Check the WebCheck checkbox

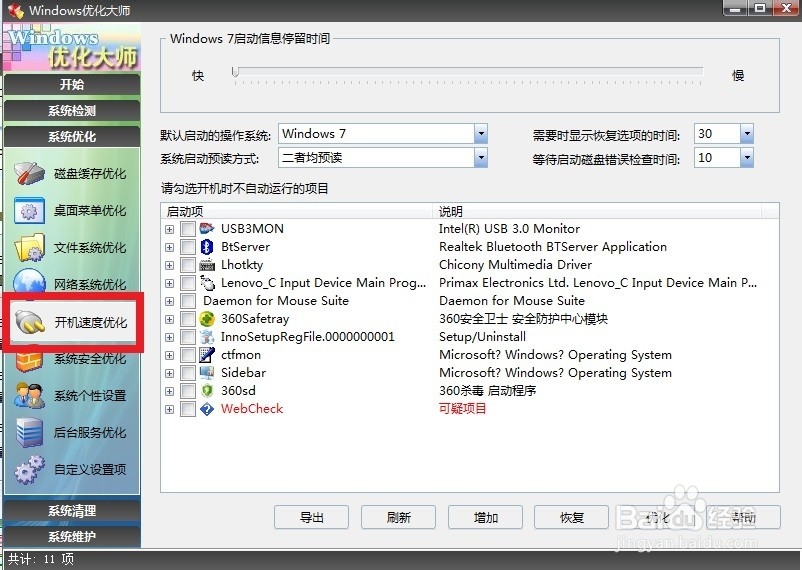(x=188, y=409)
